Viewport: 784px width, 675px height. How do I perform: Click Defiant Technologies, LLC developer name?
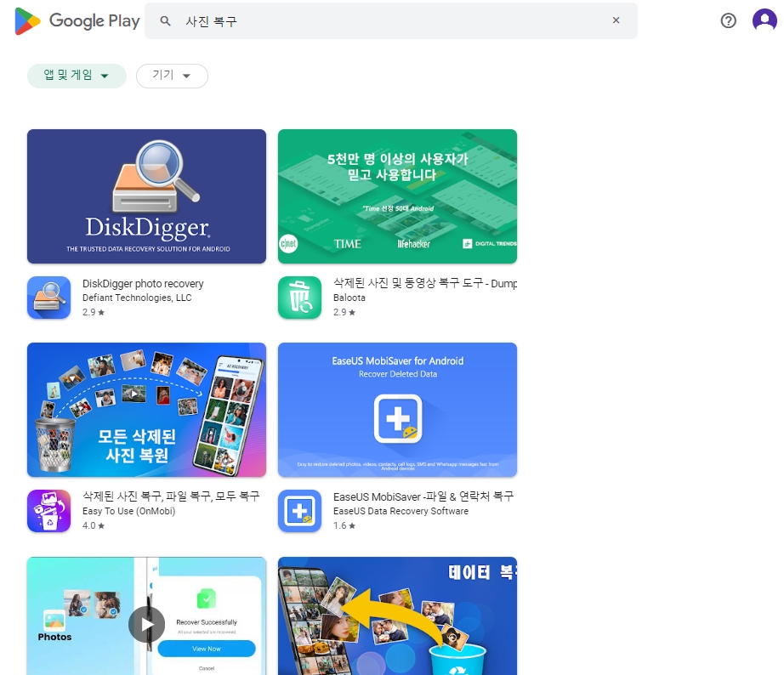pos(137,298)
